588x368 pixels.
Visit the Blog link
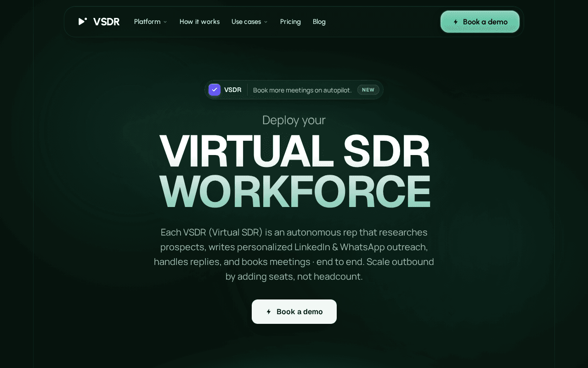point(319,22)
